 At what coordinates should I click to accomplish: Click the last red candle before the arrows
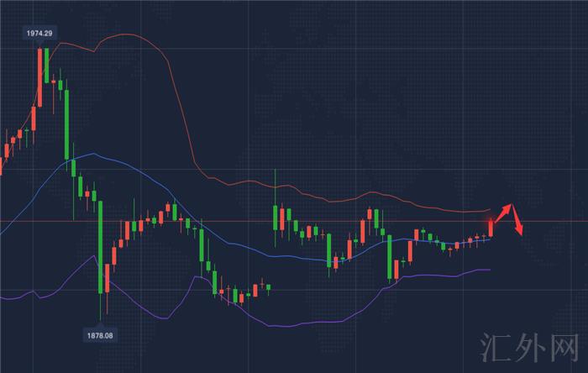491,225
